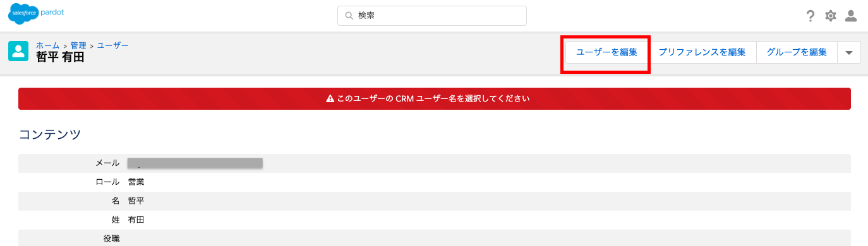
Task: Click the ユーザーを編集 button
Action: tap(606, 52)
